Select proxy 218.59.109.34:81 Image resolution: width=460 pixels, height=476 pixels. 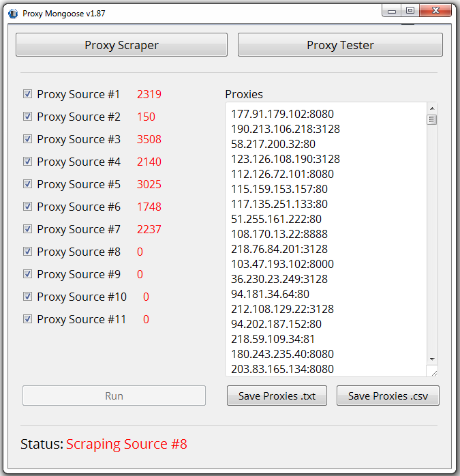tap(273, 339)
